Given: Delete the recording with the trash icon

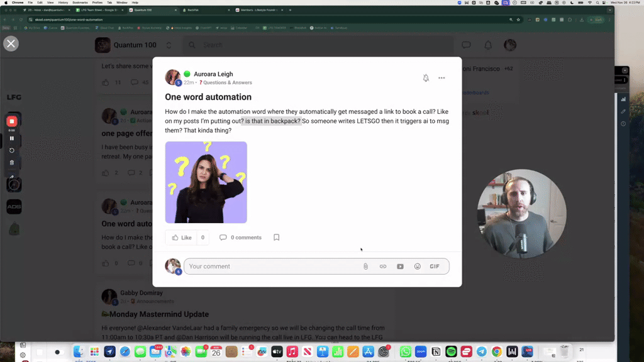Looking at the screenshot, I should (13, 162).
